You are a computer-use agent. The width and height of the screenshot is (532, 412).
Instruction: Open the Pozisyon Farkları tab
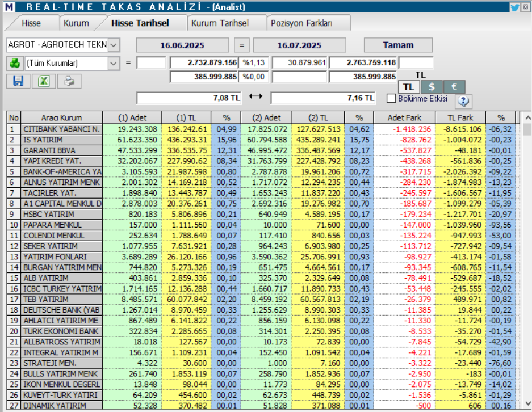[301, 23]
